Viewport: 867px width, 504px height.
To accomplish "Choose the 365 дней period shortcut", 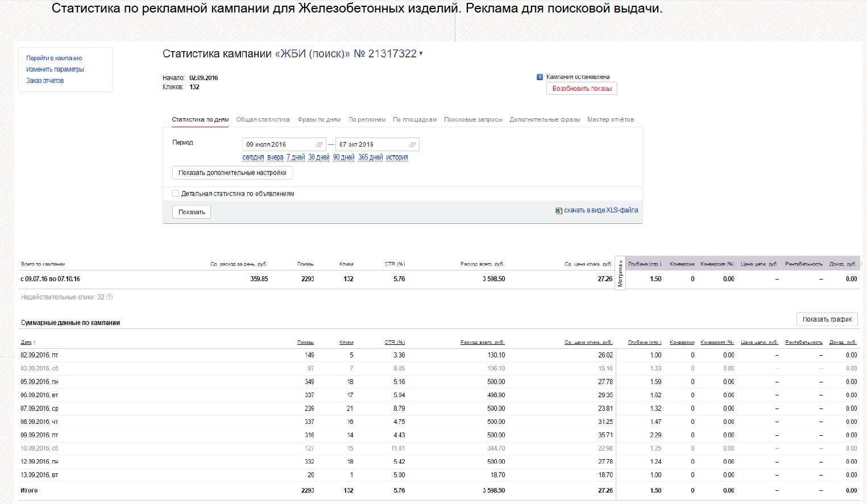I will [371, 157].
